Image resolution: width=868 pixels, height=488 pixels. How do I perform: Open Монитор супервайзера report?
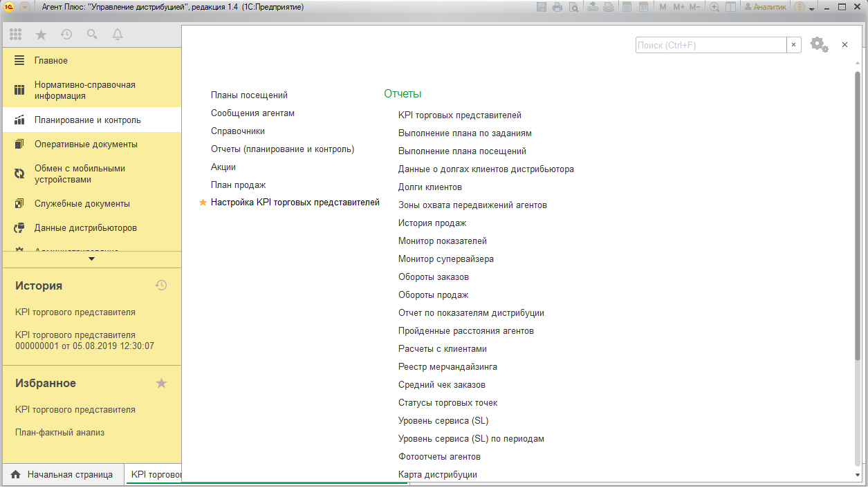(x=446, y=259)
